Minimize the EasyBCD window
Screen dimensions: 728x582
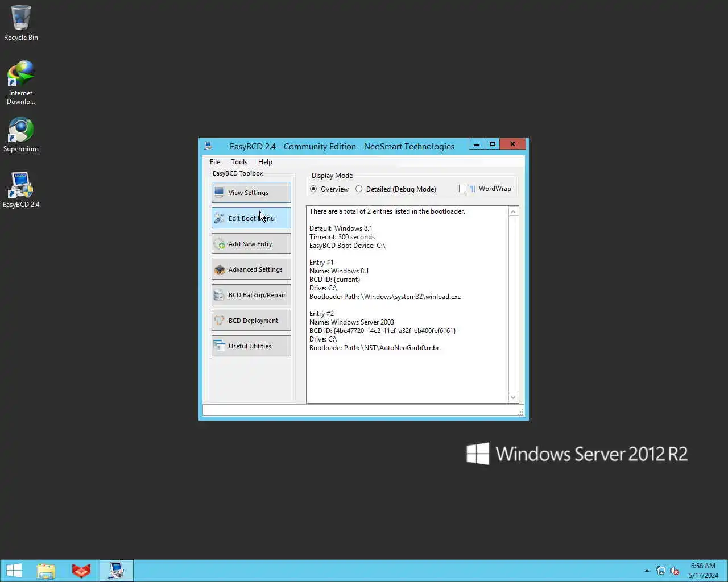(x=477, y=144)
